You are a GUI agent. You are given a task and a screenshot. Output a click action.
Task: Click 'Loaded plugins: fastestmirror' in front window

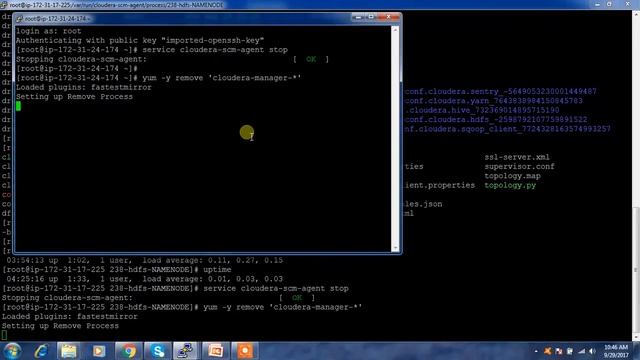[84, 87]
